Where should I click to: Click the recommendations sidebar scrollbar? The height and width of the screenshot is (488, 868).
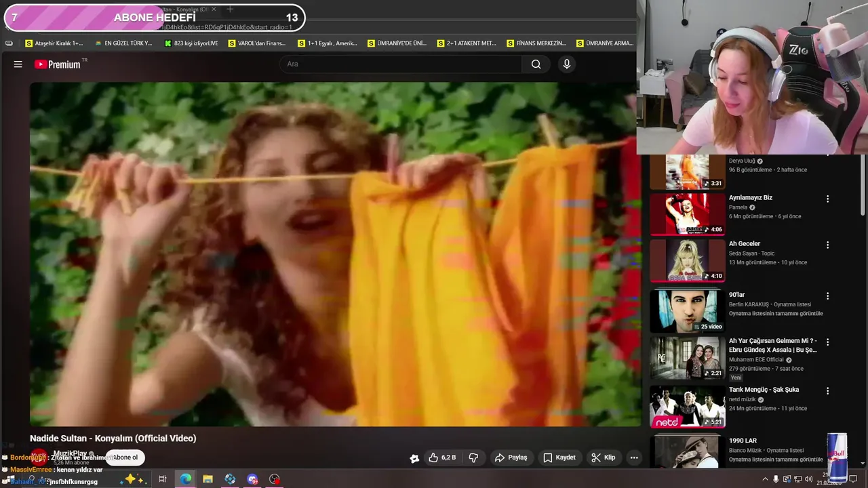click(863, 183)
